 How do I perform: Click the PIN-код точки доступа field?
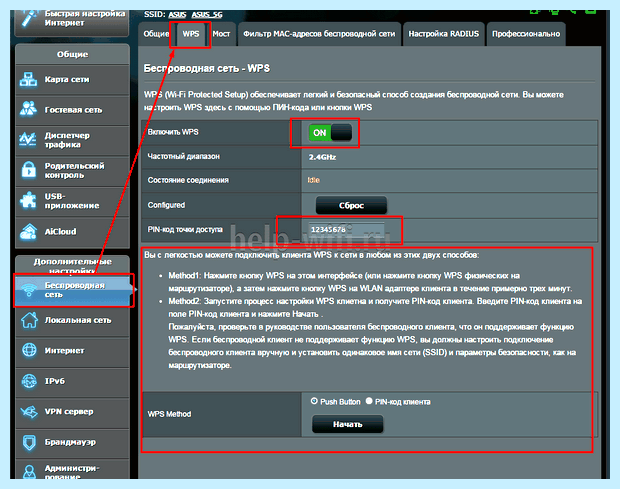346,230
